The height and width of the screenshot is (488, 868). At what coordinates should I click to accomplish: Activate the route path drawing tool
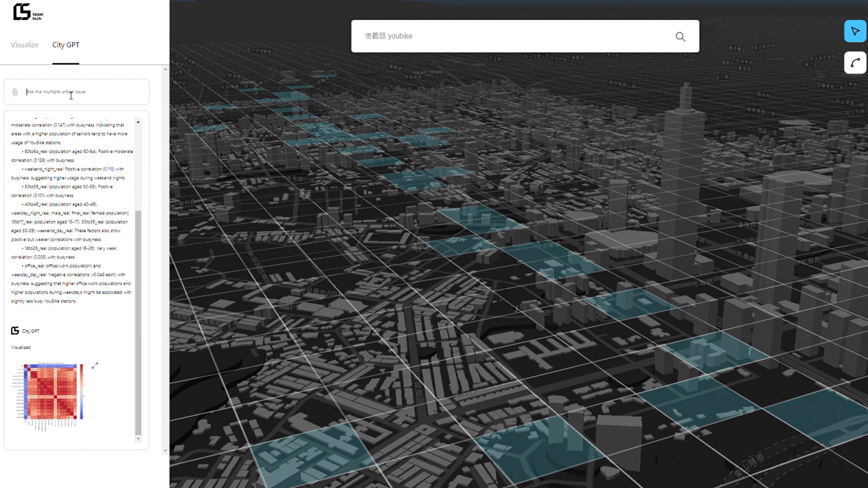(x=855, y=63)
